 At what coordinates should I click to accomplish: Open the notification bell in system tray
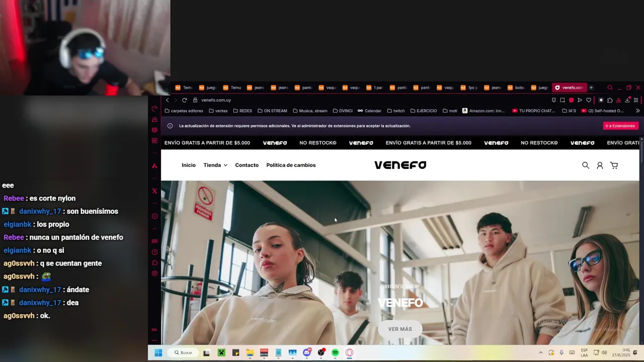(635, 352)
